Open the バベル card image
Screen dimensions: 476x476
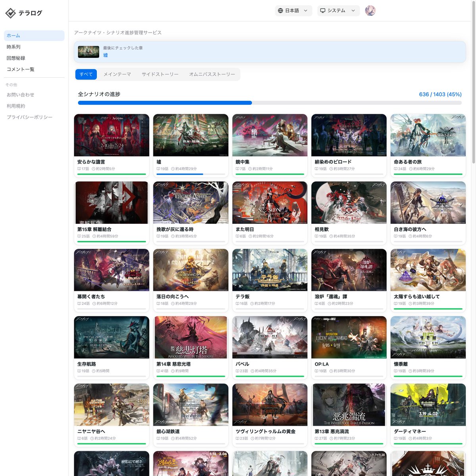pos(270,338)
